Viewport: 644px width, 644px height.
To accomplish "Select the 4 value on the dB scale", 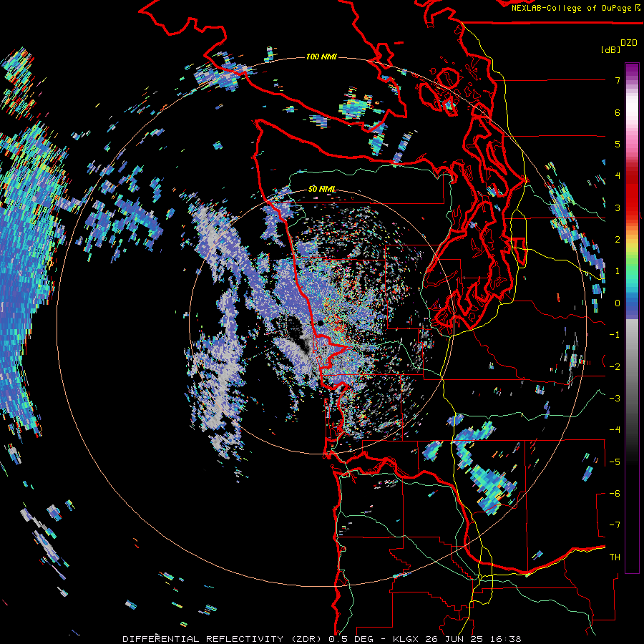I will click(618, 176).
